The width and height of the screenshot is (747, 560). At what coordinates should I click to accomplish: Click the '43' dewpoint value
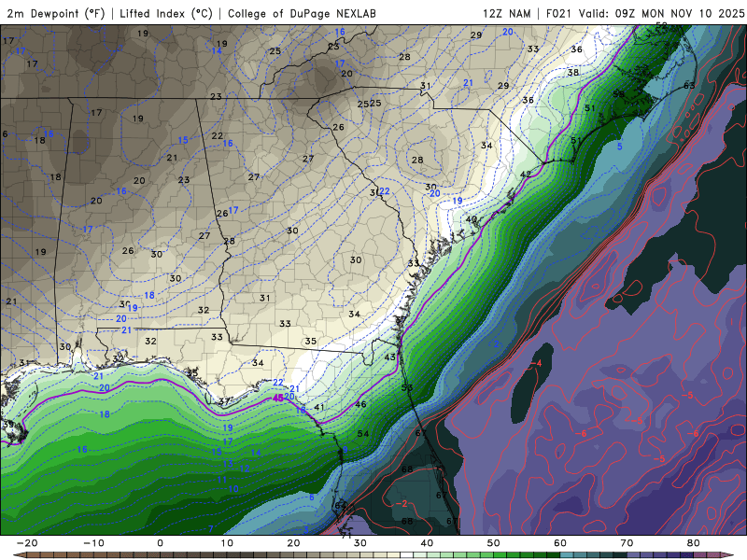pyautogui.click(x=389, y=357)
